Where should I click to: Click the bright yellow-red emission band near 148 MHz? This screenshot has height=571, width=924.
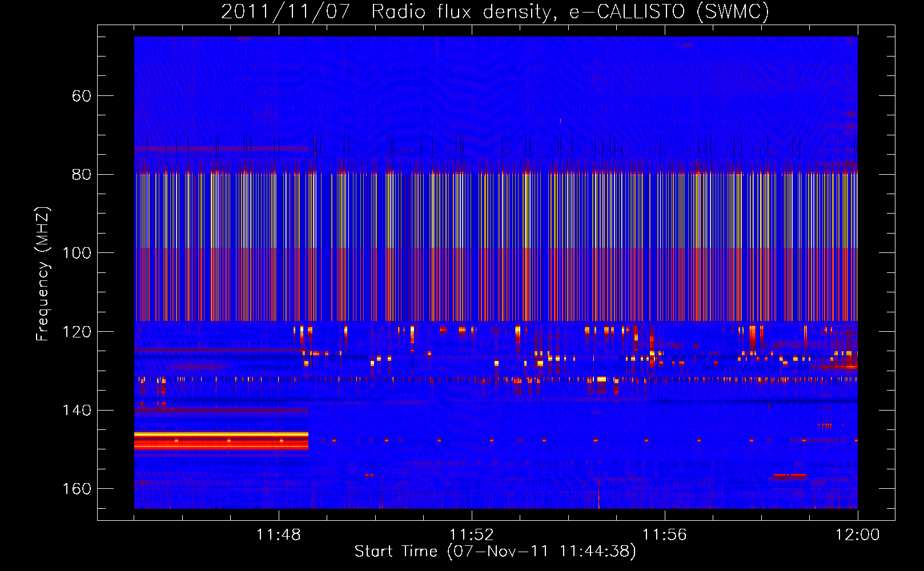pyautogui.click(x=221, y=441)
